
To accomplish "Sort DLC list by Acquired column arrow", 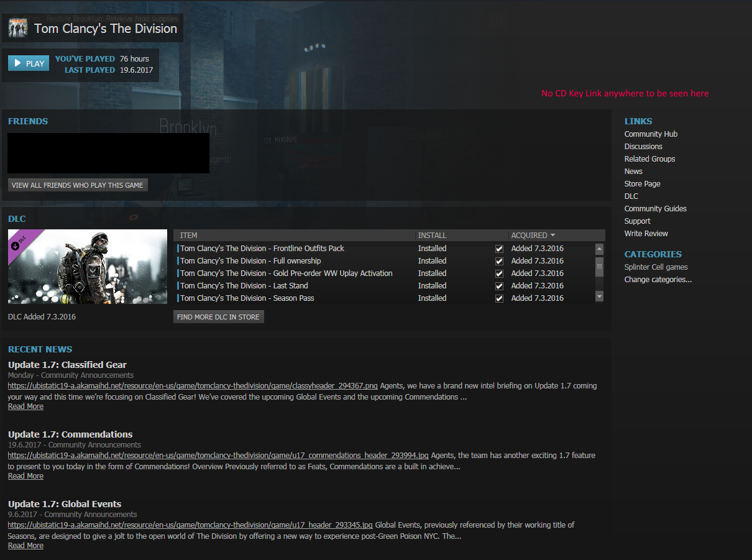I will (553, 236).
